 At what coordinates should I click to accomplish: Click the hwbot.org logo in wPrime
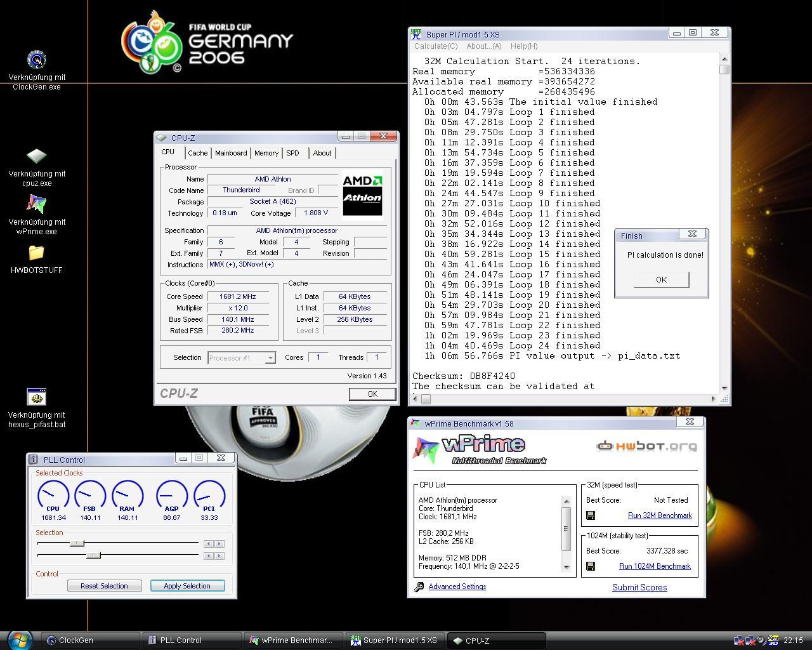tap(646, 446)
